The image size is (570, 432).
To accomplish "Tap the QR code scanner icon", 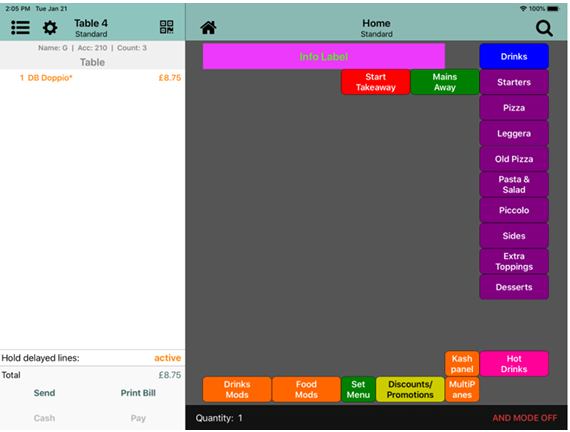I will (166, 27).
